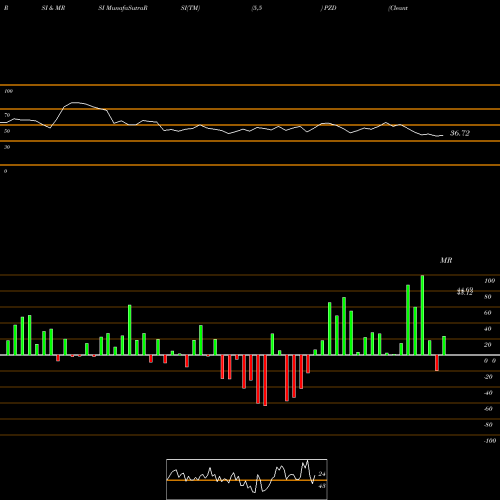Click the RSI axis label 70
Screen dimensions: 500x500
(7, 115)
